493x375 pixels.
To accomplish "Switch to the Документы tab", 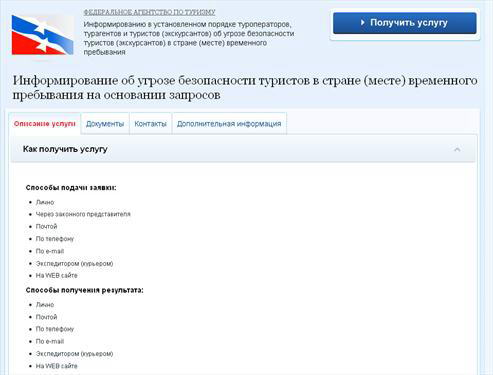I will 105,124.
